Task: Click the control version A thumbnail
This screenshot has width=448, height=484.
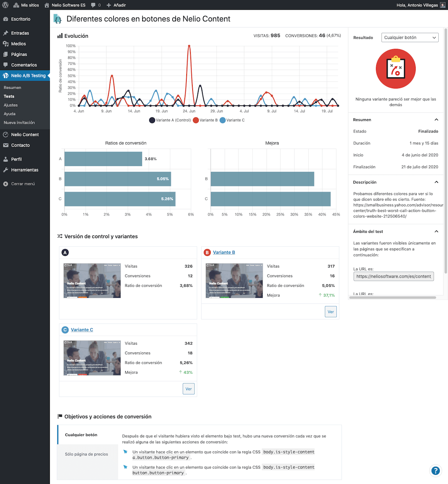Action: point(92,281)
